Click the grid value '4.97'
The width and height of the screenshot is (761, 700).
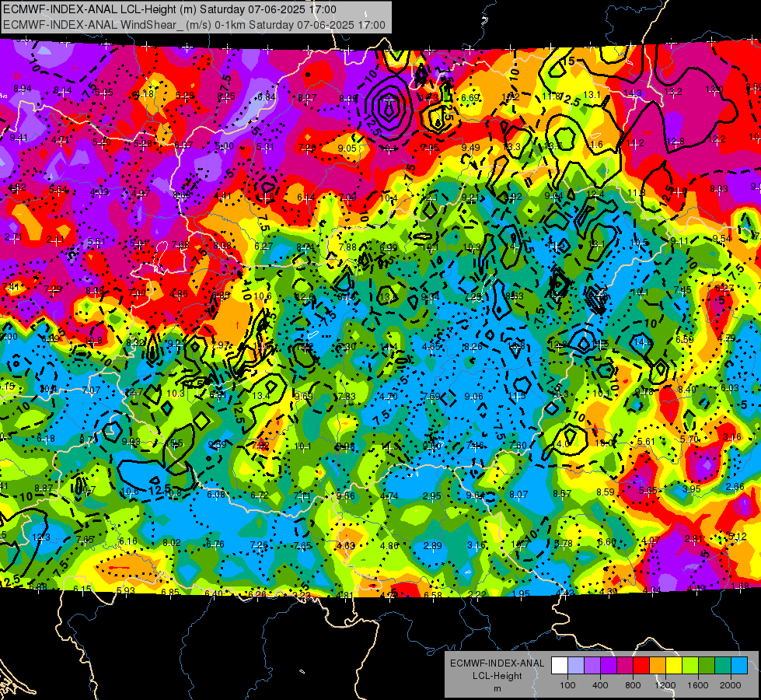tap(141, 194)
